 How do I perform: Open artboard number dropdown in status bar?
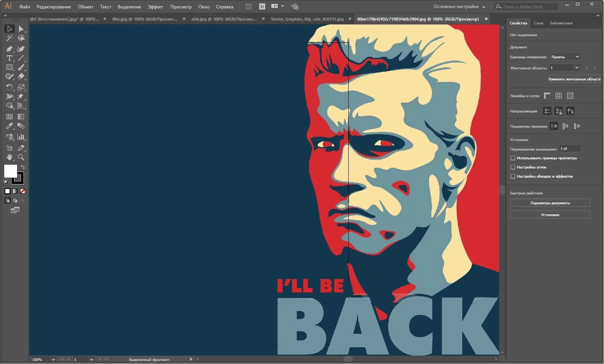(x=91, y=359)
